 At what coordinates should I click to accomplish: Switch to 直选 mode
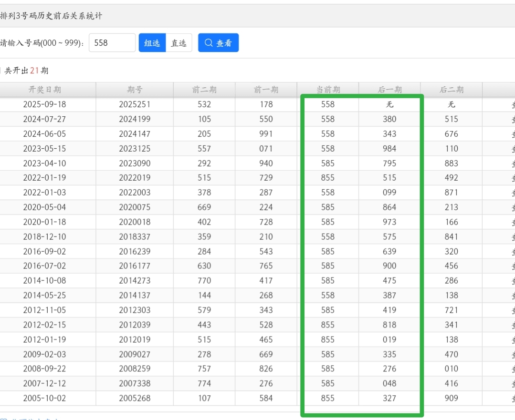point(179,43)
